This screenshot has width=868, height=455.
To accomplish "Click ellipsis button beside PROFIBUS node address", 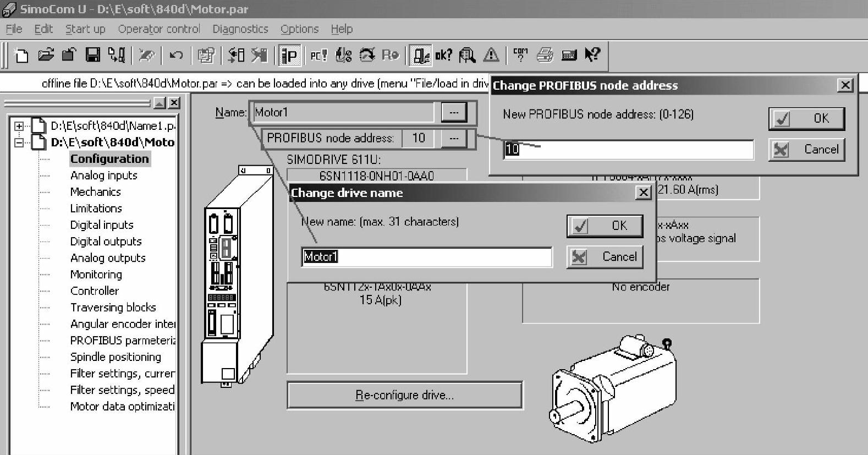I will [454, 138].
